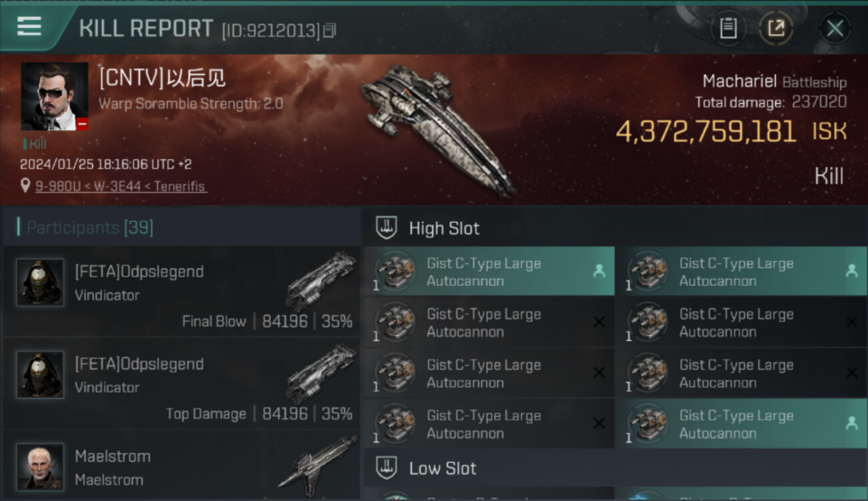Screen dimensions: 868x501
Task: Open the [CNTV] victim's portrait
Action: pos(54,96)
